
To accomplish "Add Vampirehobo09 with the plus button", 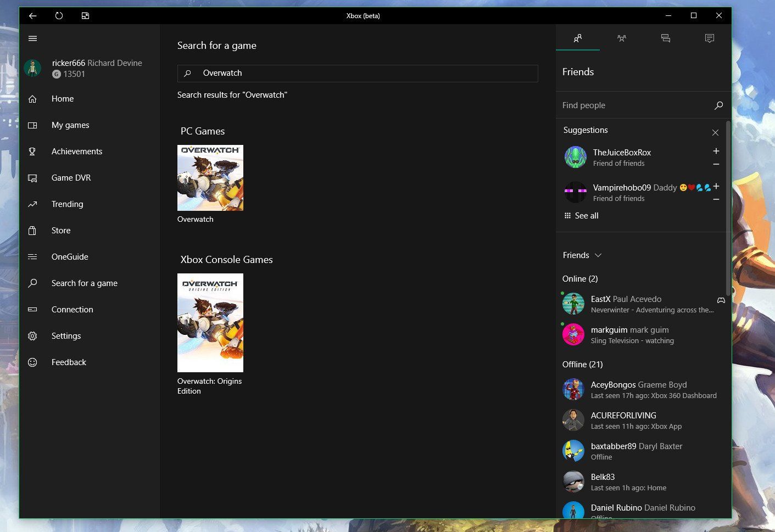I will click(716, 187).
